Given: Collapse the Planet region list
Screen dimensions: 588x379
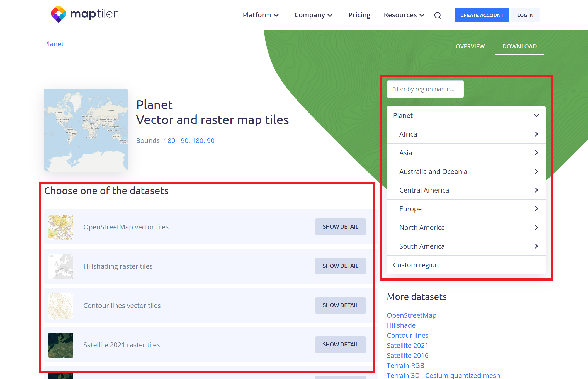Looking at the screenshot, I should 536,115.
